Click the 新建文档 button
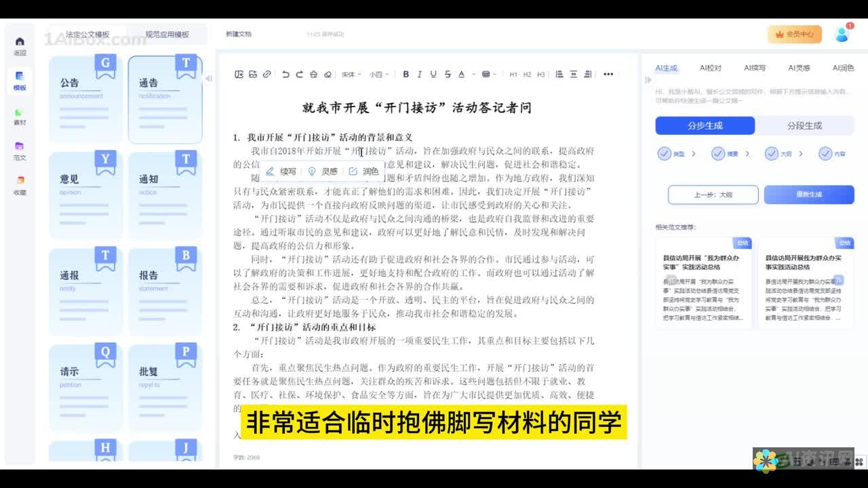The width and height of the screenshot is (868, 488). click(x=239, y=34)
